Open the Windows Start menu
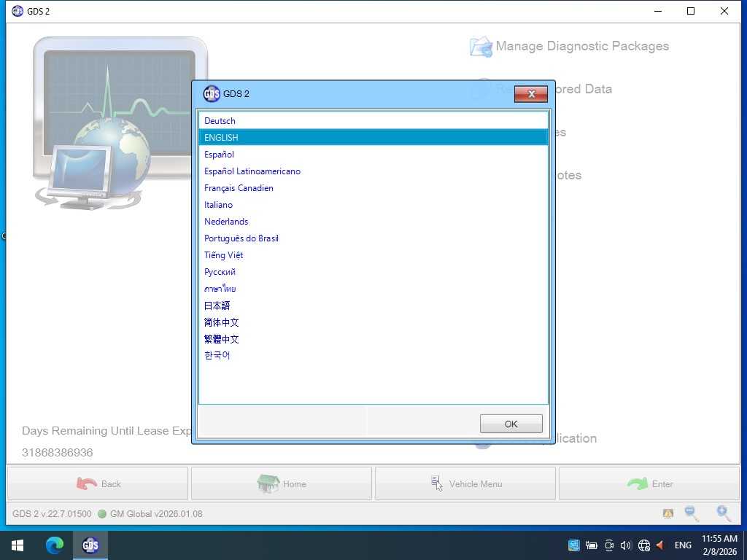The width and height of the screenshot is (747, 560). coord(17,545)
